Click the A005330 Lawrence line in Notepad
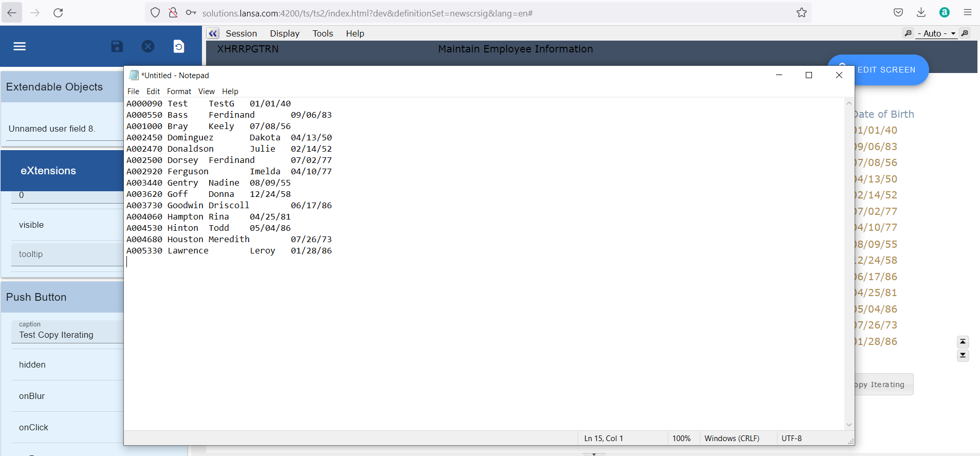Image resolution: width=980 pixels, height=456 pixels. pos(229,250)
